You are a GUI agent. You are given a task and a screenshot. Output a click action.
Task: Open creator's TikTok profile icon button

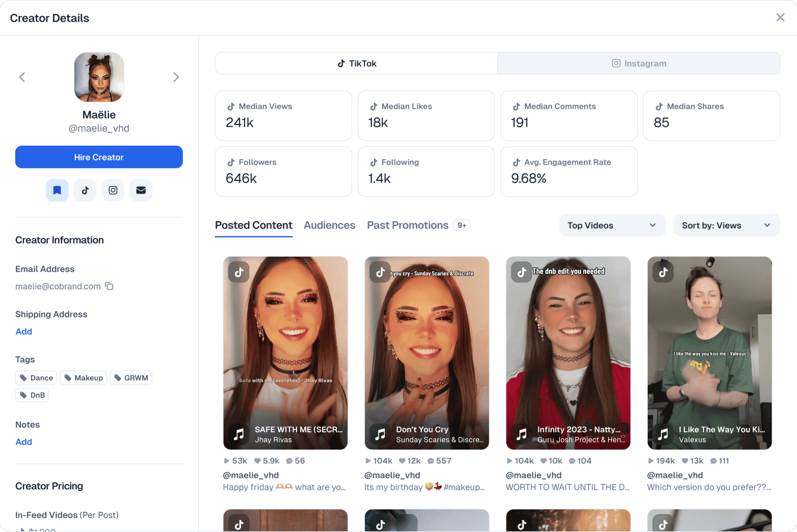85,190
